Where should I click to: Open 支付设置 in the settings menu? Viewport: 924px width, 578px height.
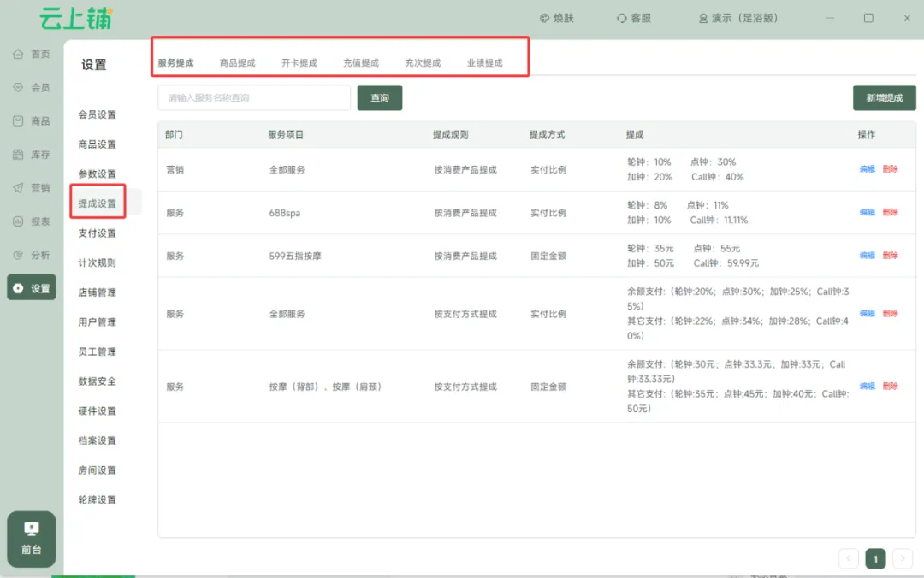click(97, 233)
